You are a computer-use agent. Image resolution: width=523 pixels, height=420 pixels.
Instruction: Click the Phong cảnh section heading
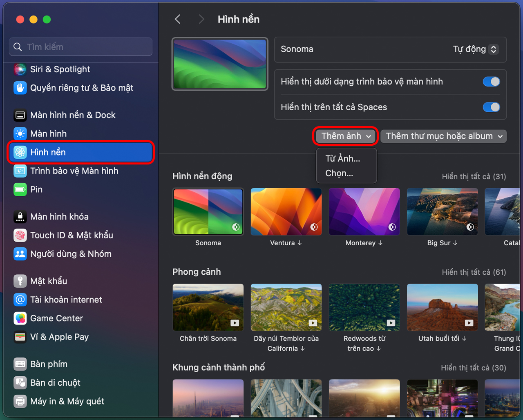click(x=197, y=272)
